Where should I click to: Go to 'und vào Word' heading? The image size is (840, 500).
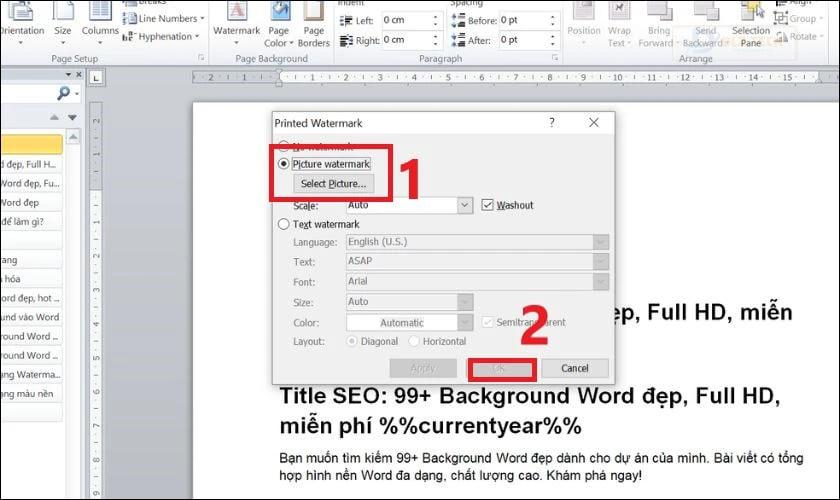tap(31, 317)
